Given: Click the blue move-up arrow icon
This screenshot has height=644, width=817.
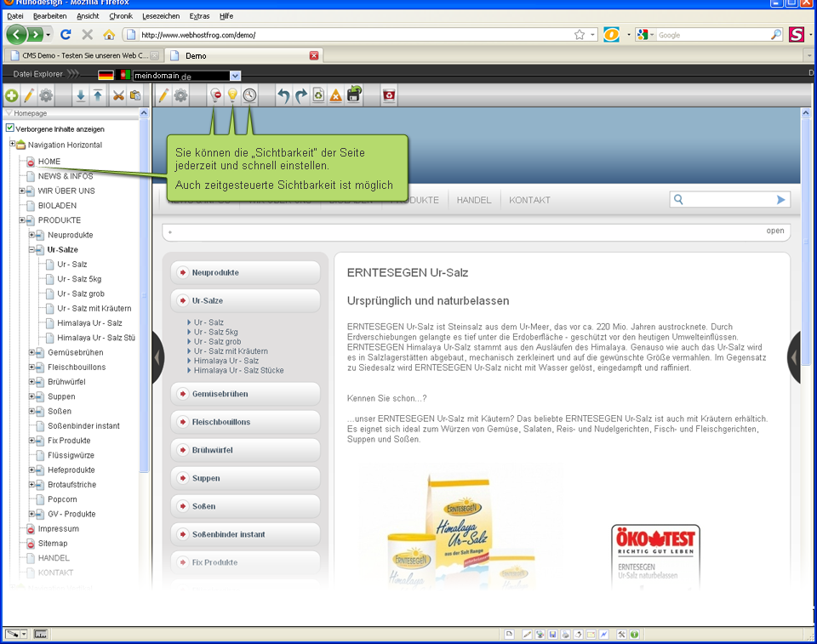Looking at the screenshot, I should pos(98,96).
